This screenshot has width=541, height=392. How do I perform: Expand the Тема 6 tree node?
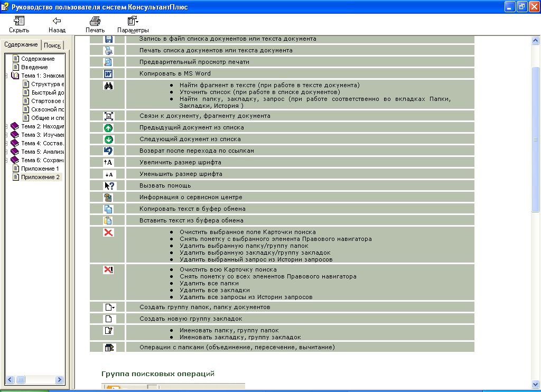point(6,160)
